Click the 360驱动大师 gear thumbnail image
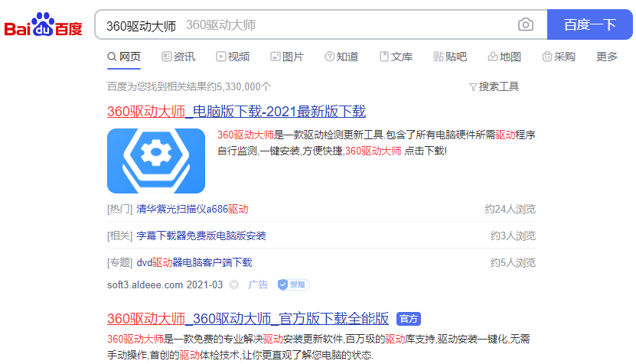The width and height of the screenshot is (636, 364). point(156,161)
